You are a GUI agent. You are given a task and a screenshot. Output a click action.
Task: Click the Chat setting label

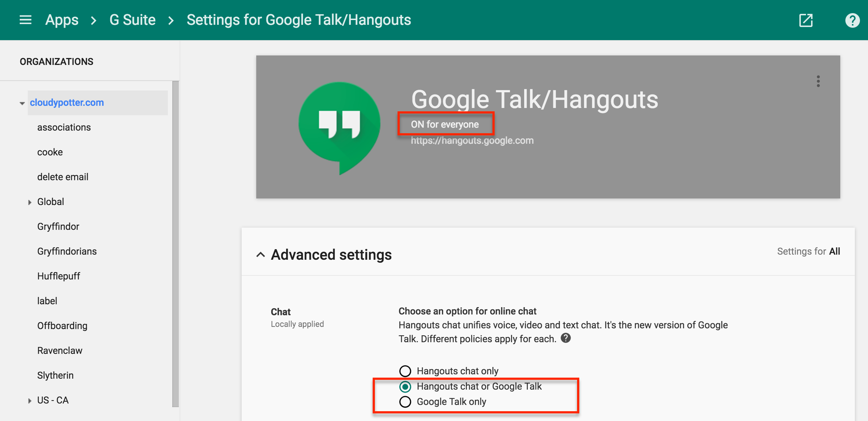click(281, 312)
